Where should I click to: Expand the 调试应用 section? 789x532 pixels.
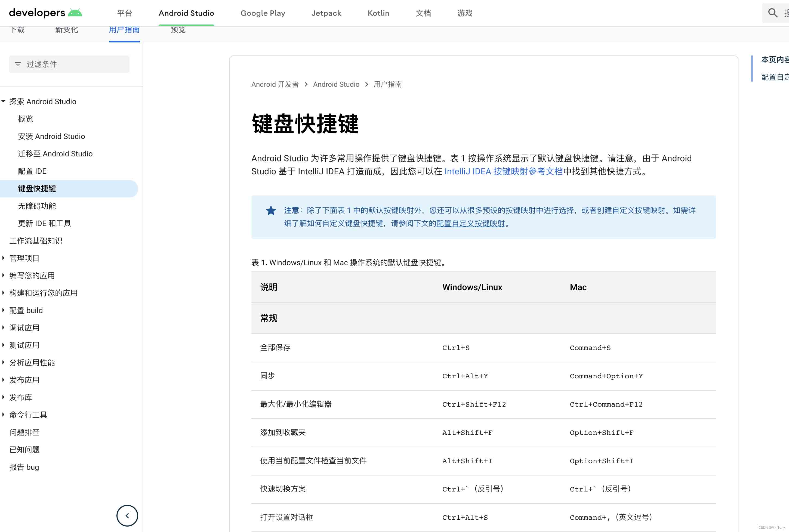pyautogui.click(x=3, y=328)
